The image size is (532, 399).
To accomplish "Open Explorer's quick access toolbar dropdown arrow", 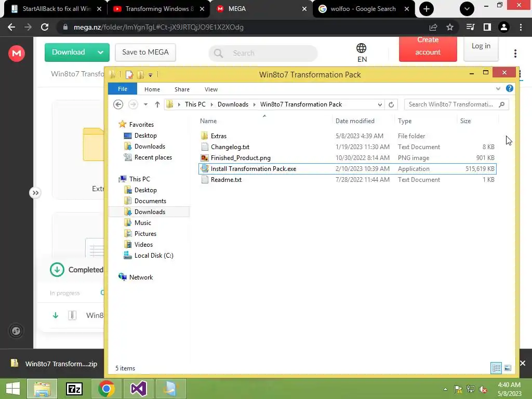I will (x=150, y=75).
